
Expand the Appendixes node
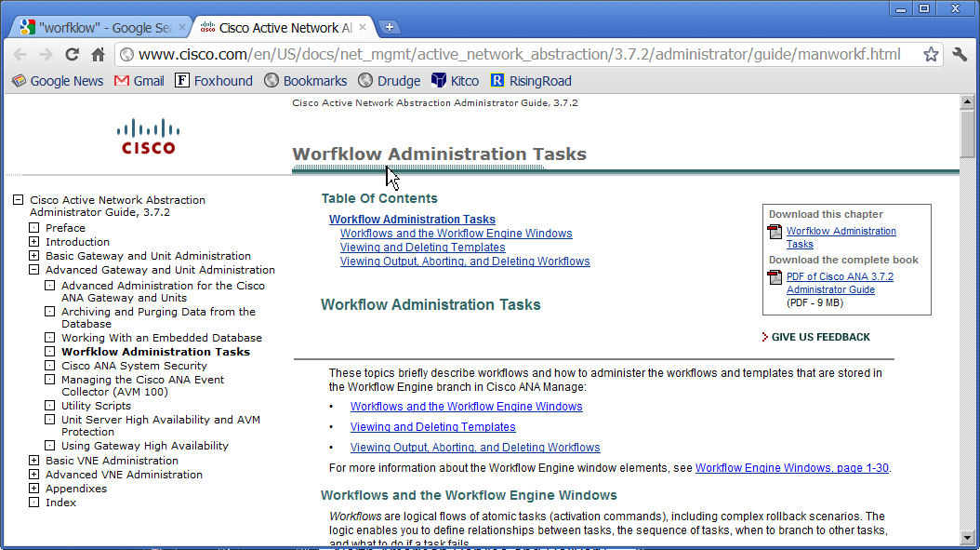(33, 488)
